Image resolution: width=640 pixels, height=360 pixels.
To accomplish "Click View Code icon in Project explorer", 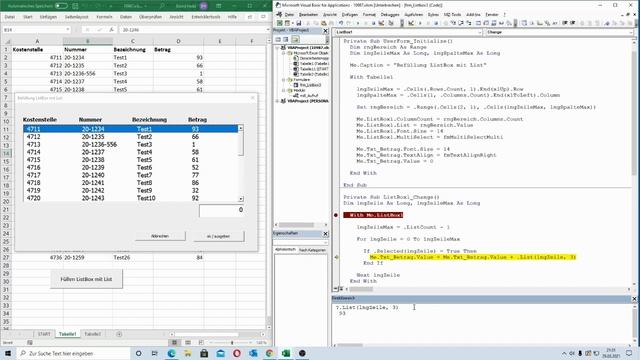I will tap(278, 39).
